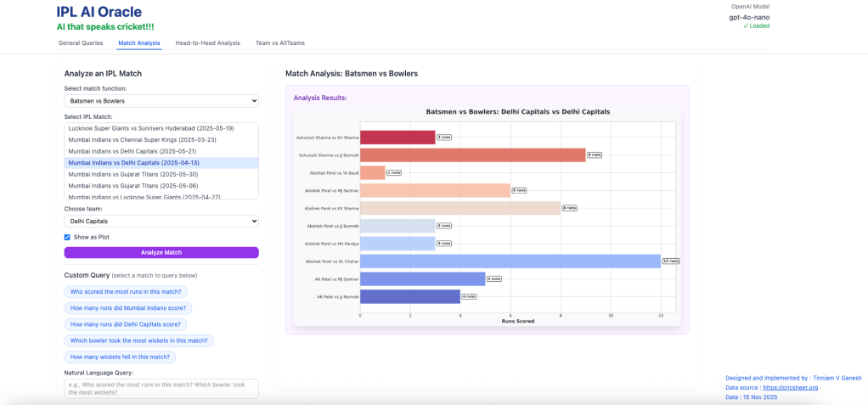This screenshot has width=868, height=405.
Task: Select the Match Analysis tab
Action: click(x=139, y=42)
